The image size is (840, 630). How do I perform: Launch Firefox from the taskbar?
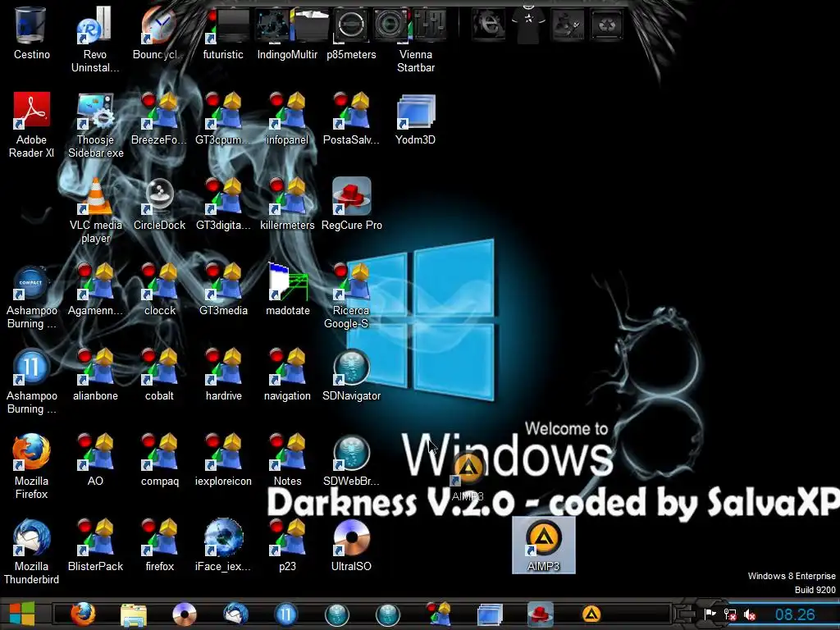click(x=83, y=614)
